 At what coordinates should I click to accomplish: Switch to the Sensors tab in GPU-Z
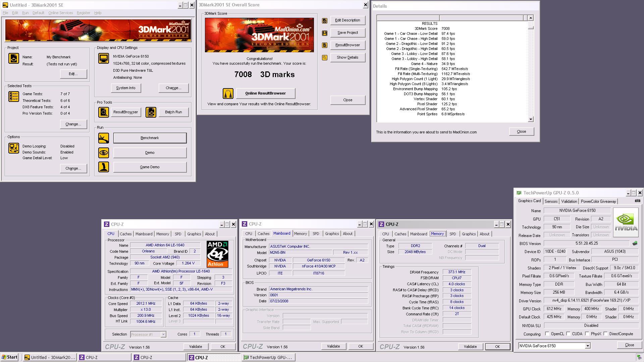[551, 201]
